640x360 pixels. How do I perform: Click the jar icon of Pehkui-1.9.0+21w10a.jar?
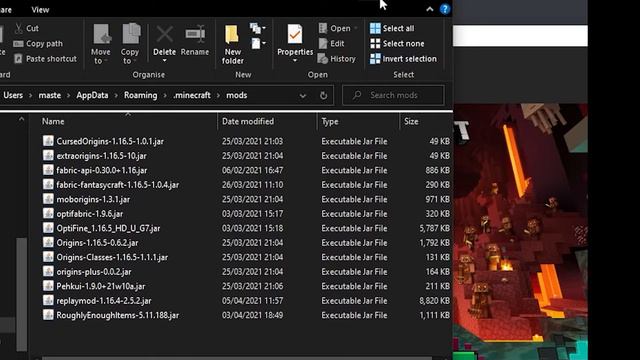[x=48, y=286]
